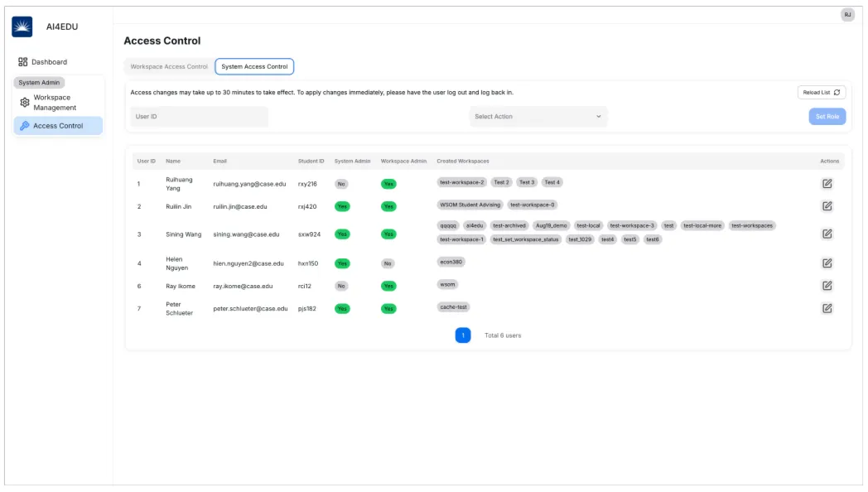This screenshot has height=492, width=868.
Task: Click the Test 2 workspace tag
Action: [x=502, y=182]
